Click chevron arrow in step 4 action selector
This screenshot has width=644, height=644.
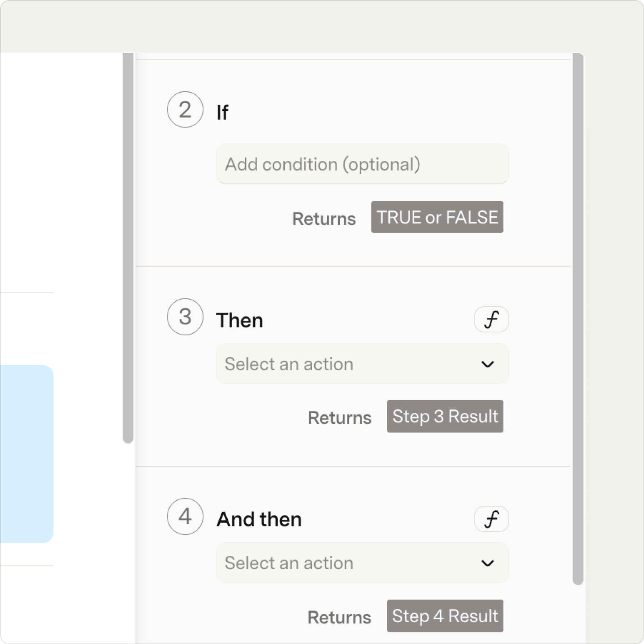tap(487, 563)
